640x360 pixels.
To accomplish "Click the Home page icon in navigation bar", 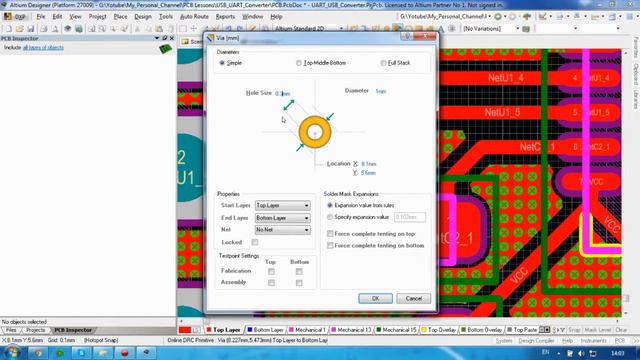I will pos(527,17).
